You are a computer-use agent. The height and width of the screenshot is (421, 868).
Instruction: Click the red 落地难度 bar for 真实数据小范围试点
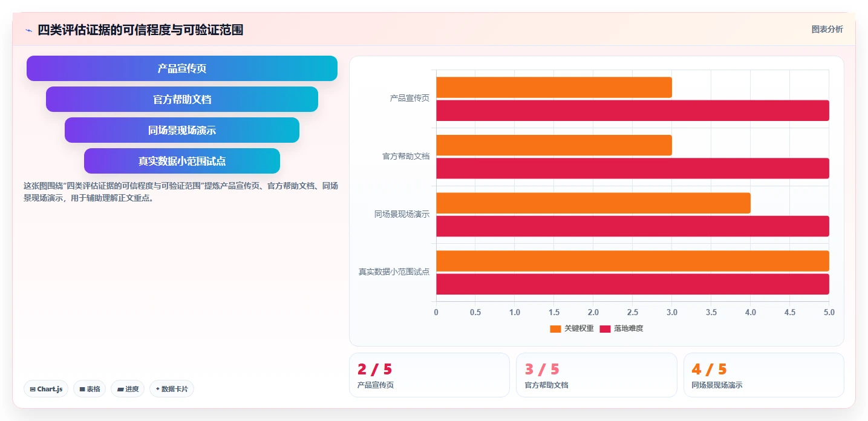[633, 284]
